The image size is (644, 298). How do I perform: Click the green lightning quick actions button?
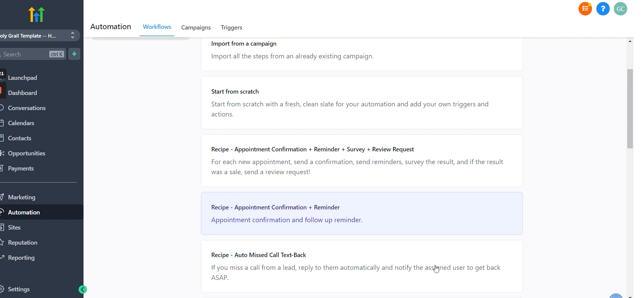coord(74,54)
